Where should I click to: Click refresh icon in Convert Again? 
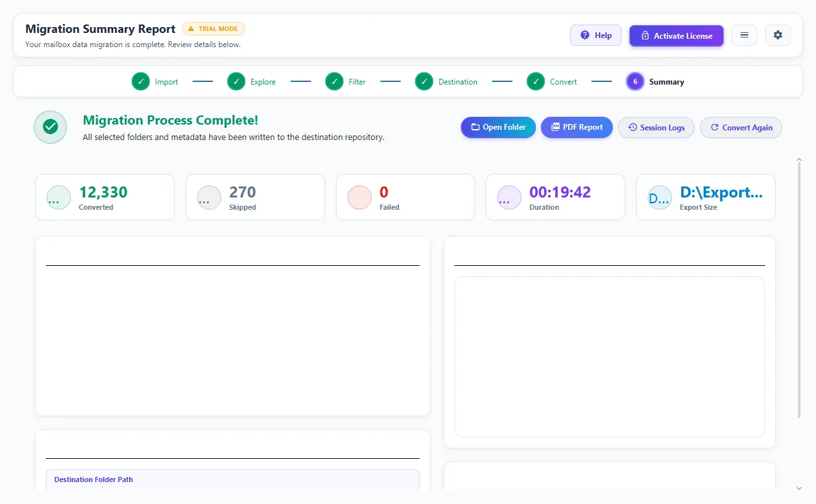(x=715, y=127)
